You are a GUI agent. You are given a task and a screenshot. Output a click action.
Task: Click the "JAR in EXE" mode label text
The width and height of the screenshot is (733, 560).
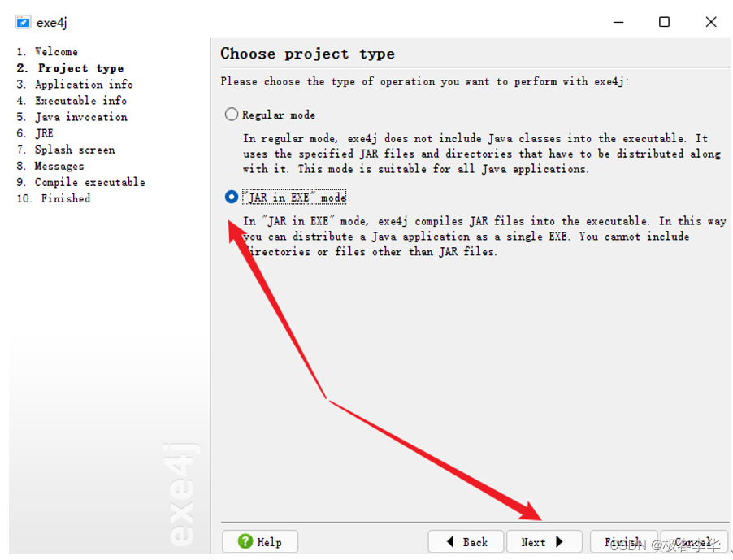point(294,198)
